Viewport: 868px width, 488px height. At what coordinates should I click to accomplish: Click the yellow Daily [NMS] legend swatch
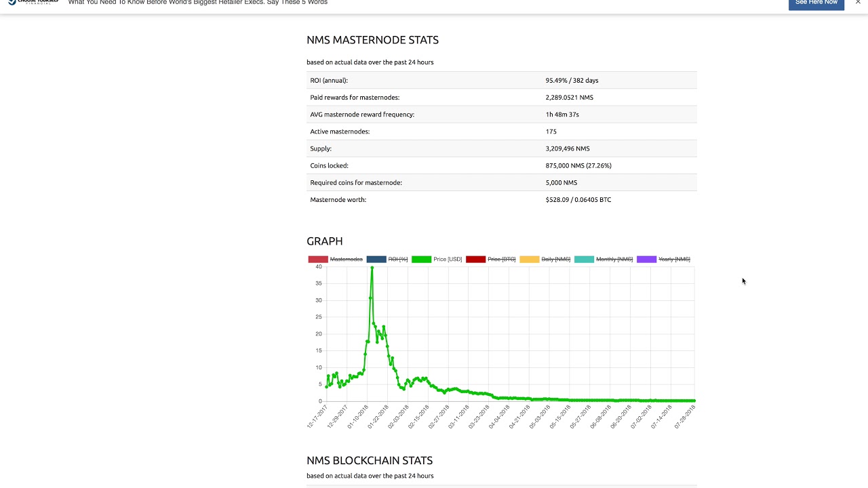pos(530,259)
